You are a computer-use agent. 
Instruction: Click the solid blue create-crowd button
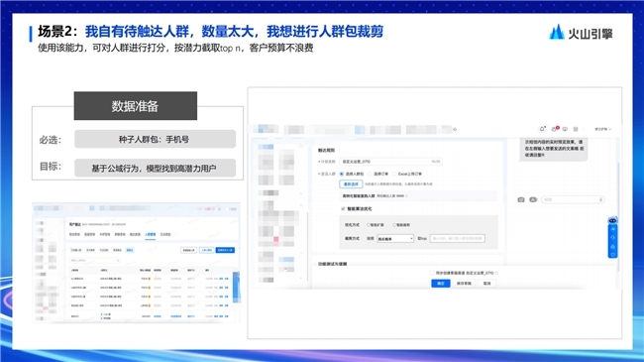(225, 250)
